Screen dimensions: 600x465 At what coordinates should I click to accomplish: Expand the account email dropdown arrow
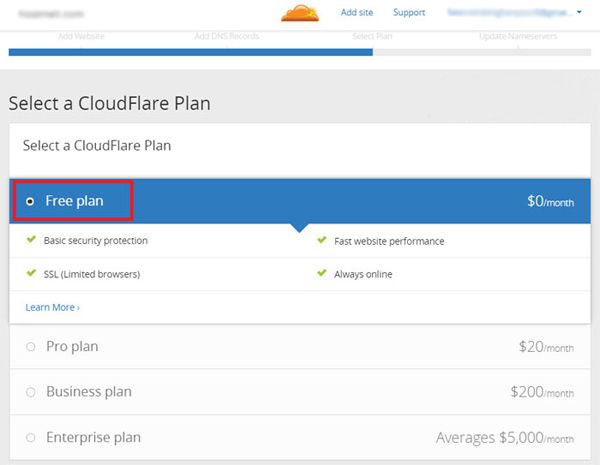(579, 12)
